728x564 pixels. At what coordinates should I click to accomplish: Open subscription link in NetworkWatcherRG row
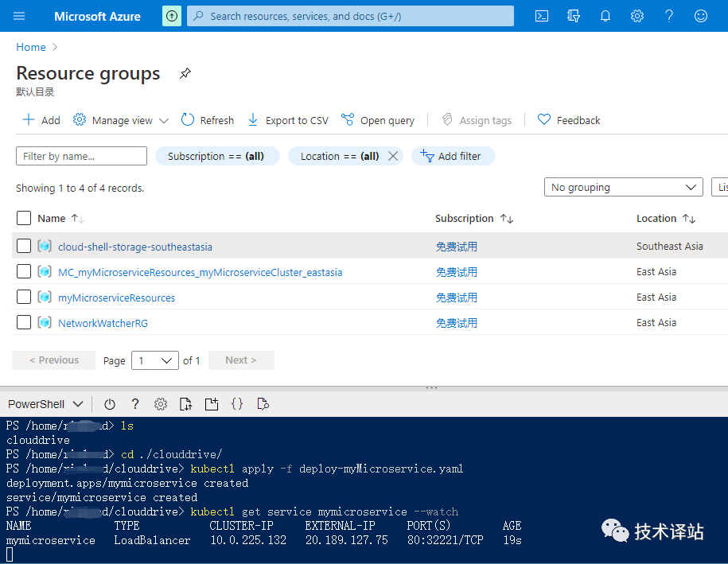pos(457,323)
